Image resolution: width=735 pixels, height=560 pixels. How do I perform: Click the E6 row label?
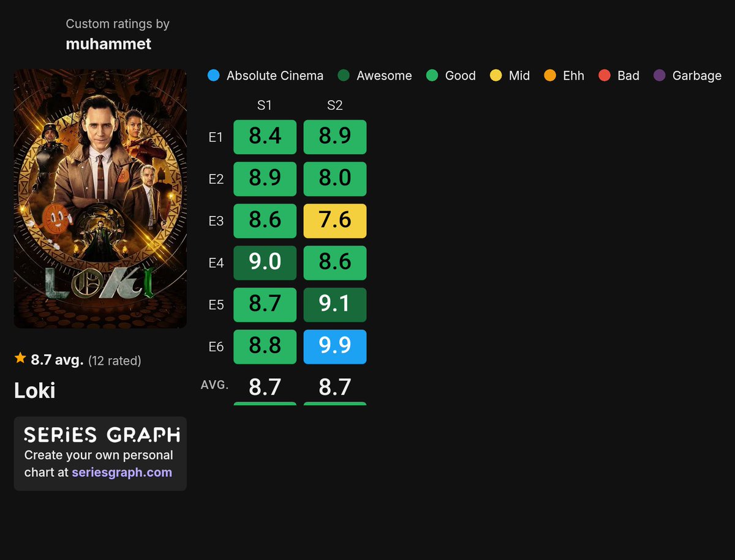(x=216, y=347)
